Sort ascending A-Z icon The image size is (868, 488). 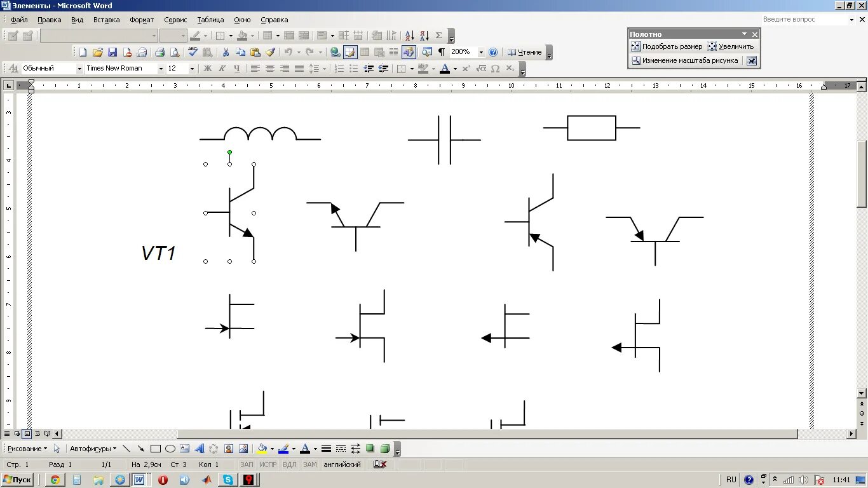click(x=409, y=36)
